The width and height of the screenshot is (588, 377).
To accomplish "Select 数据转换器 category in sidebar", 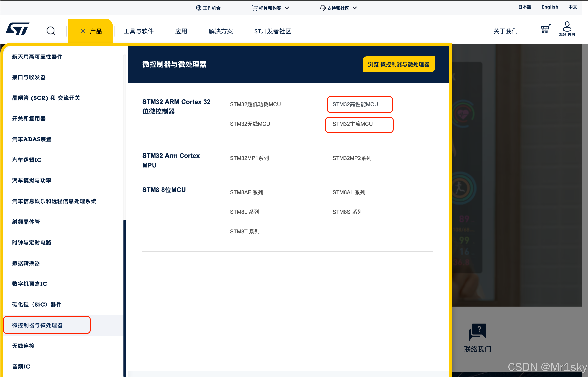I will 26,263.
